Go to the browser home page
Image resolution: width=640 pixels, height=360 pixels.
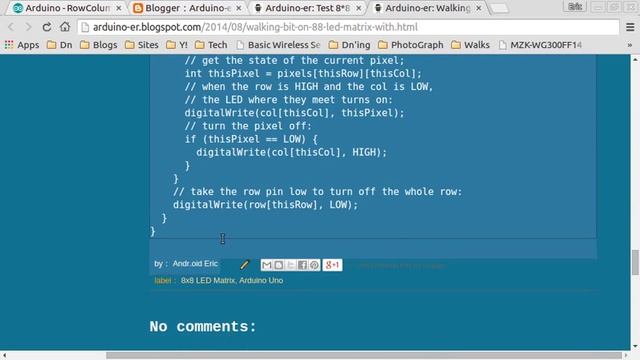click(65, 27)
